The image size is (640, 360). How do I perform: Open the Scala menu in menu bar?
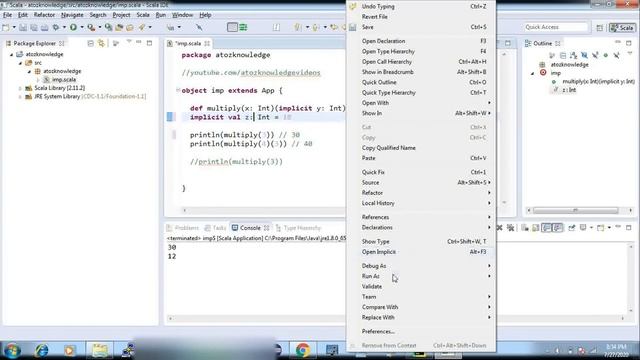click(142, 15)
